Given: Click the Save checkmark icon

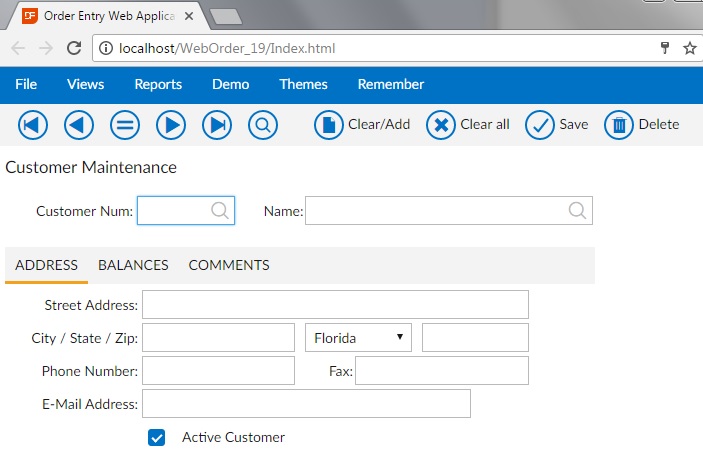Looking at the screenshot, I should click(540, 125).
